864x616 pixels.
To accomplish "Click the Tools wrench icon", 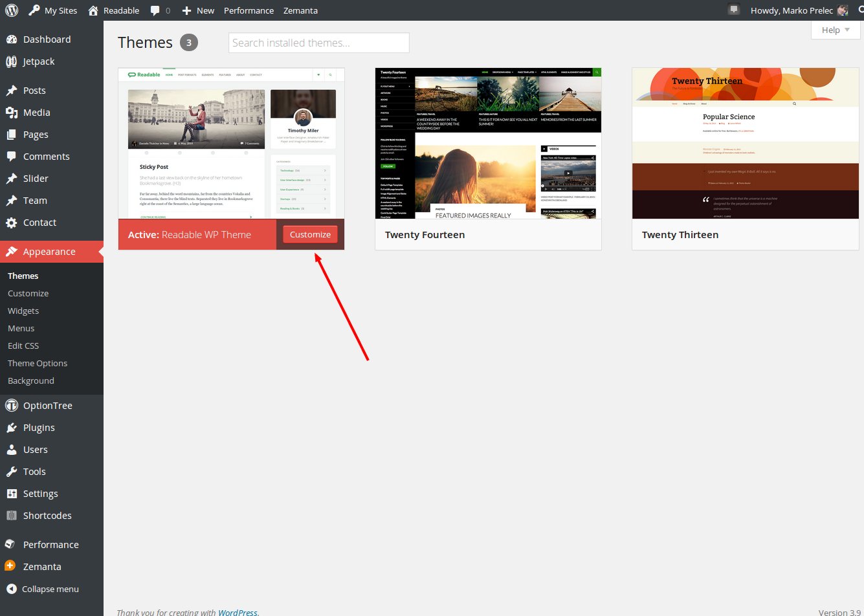I will click(12, 472).
